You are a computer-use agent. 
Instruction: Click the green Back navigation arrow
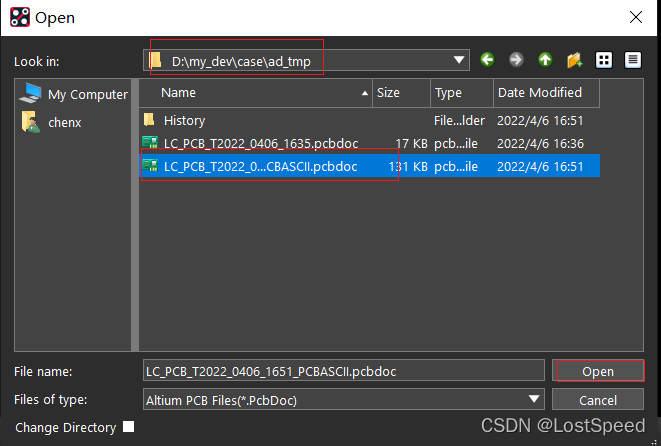tap(487, 60)
